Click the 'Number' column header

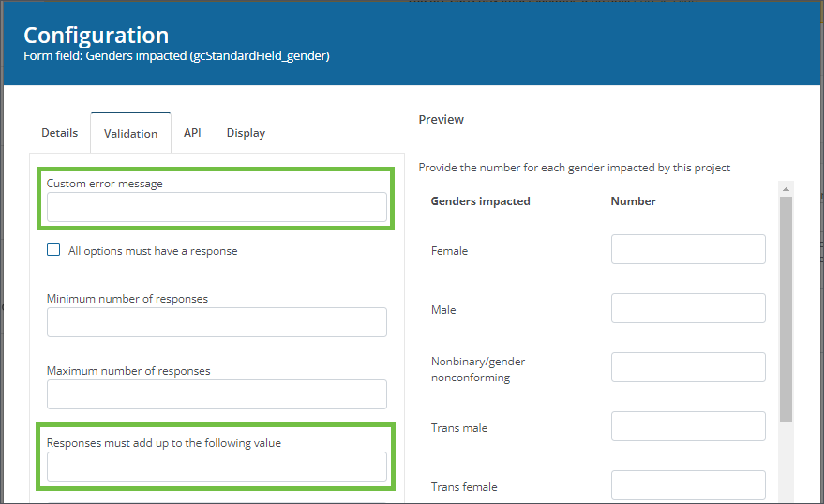point(633,201)
